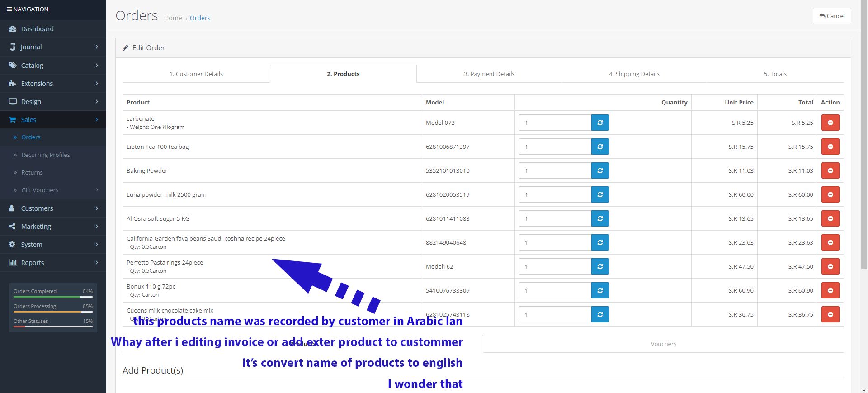
Task: Switch to Shipping Details tab
Action: pyautogui.click(x=634, y=74)
